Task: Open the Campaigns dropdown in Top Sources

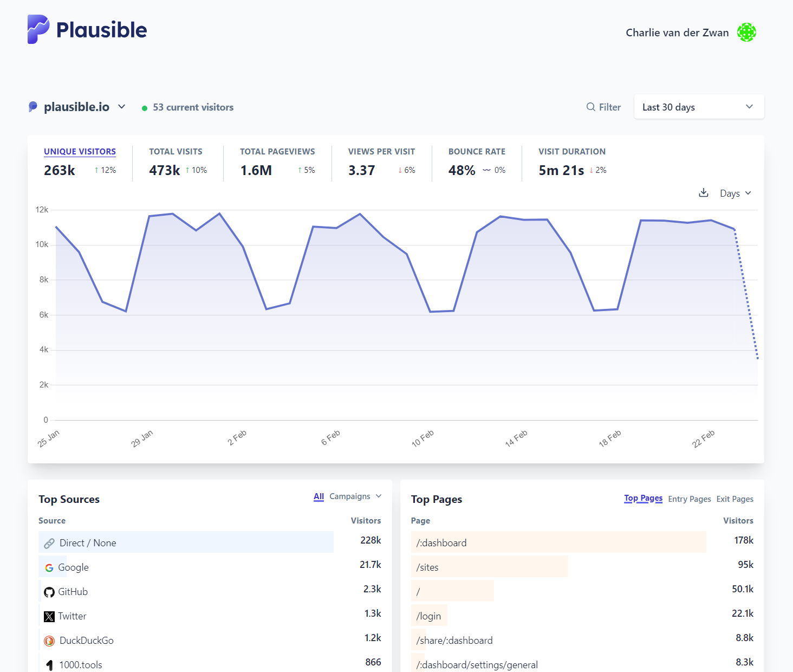Action: pos(355,496)
